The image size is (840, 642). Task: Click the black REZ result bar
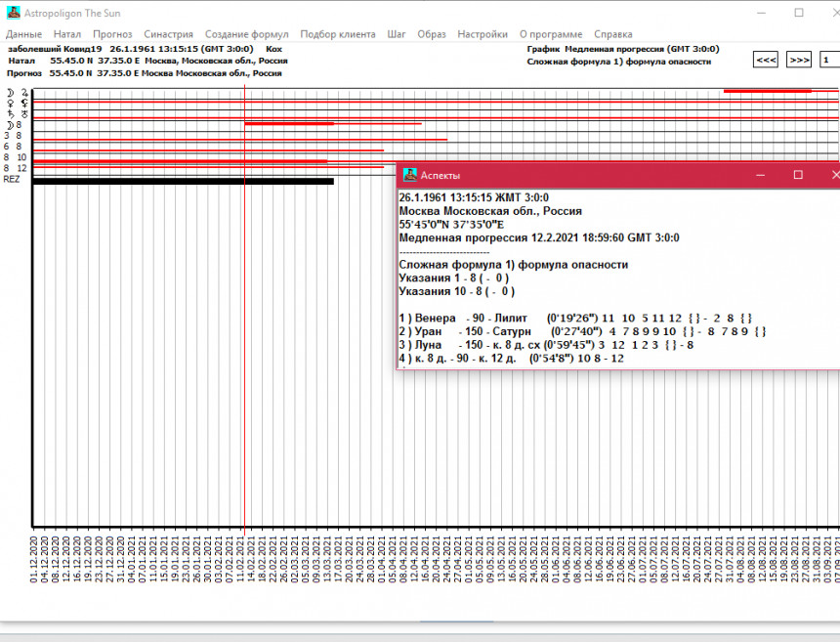coord(184,181)
